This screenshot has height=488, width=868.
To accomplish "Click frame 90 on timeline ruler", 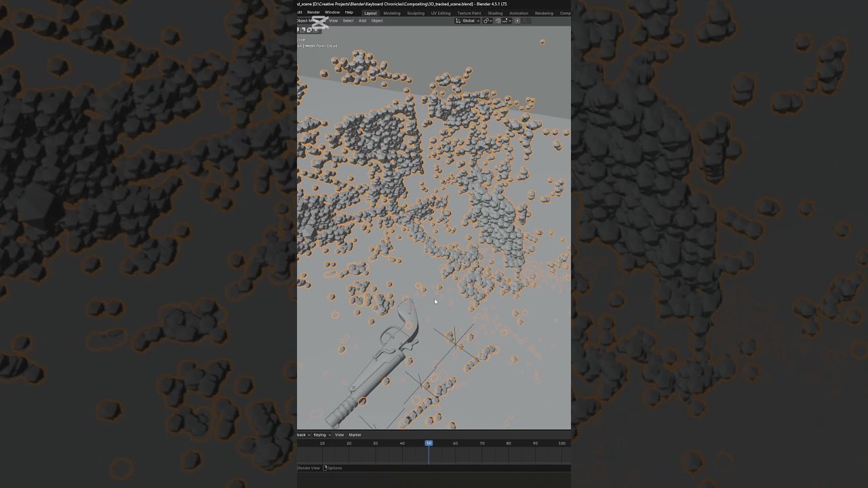I will coord(535,443).
